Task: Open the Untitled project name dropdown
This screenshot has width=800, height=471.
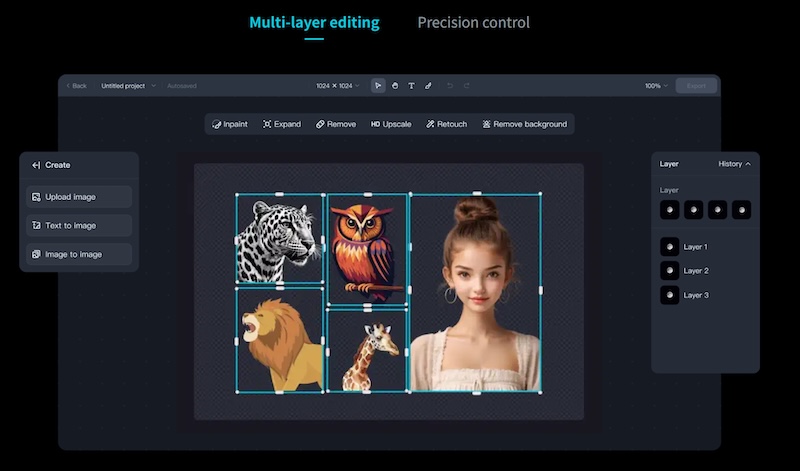Action: [129, 86]
